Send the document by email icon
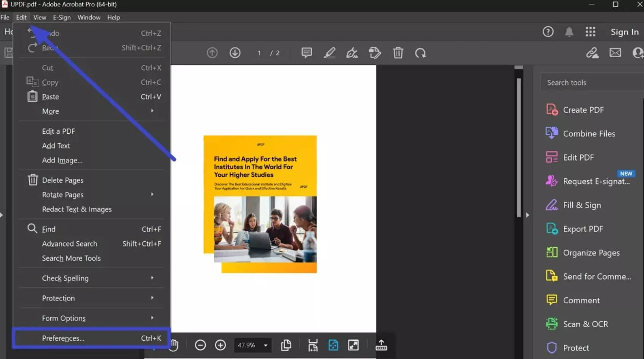The image size is (644, 359). coord(615,53)
